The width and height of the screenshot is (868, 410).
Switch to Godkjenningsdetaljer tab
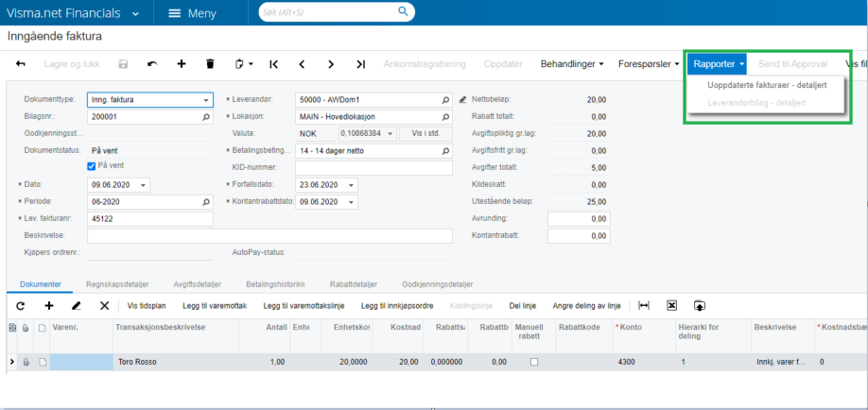click(x=438, y=284)
